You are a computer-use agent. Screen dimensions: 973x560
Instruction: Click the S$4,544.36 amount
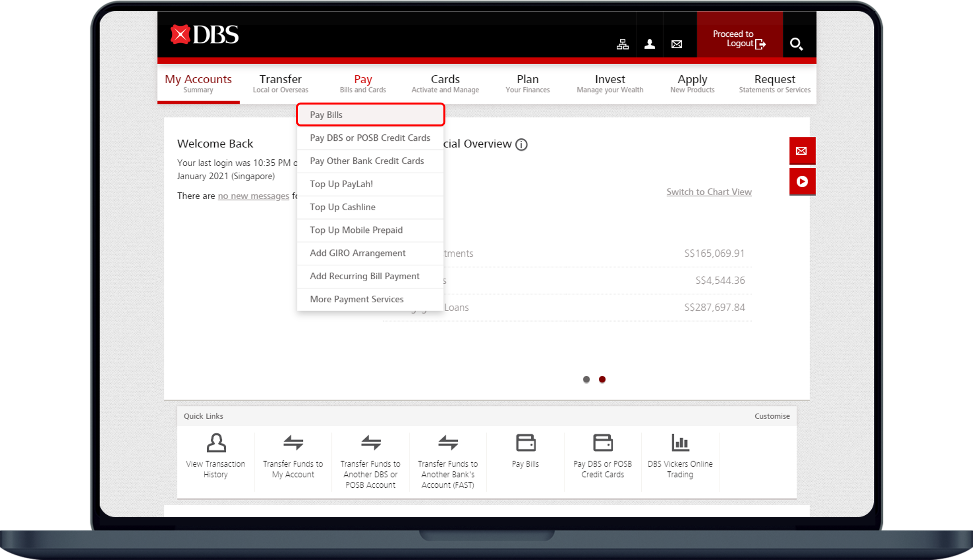coord(720,280)
